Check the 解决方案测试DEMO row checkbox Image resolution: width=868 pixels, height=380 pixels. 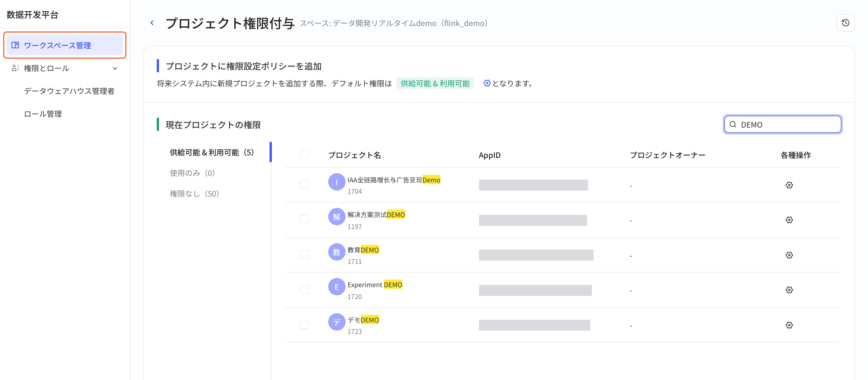click(x=304, y=220)
